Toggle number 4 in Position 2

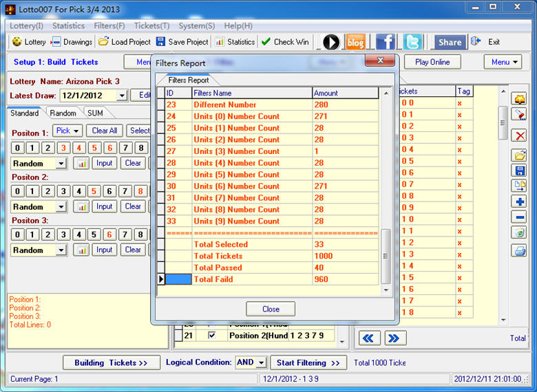pos(78,191)
